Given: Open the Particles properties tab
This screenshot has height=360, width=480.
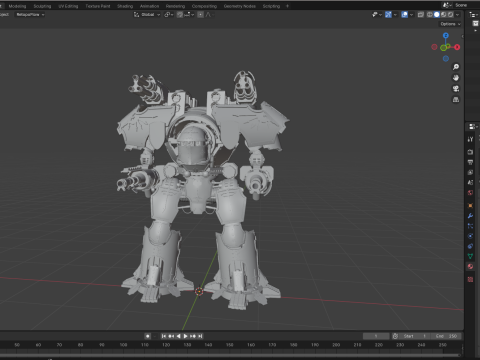Looking at the screenshot, I should click(470, 226).
